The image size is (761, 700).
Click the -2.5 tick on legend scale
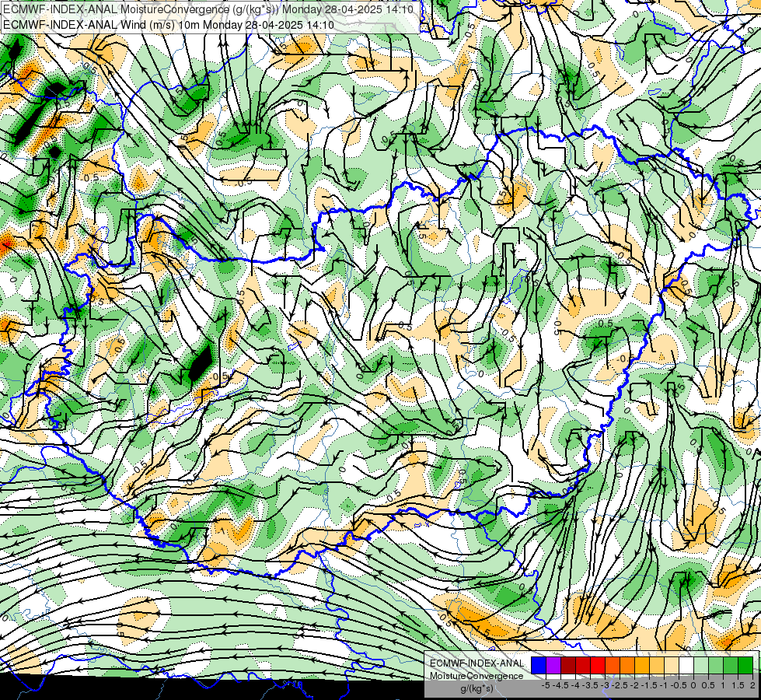[x=620, y=685]
